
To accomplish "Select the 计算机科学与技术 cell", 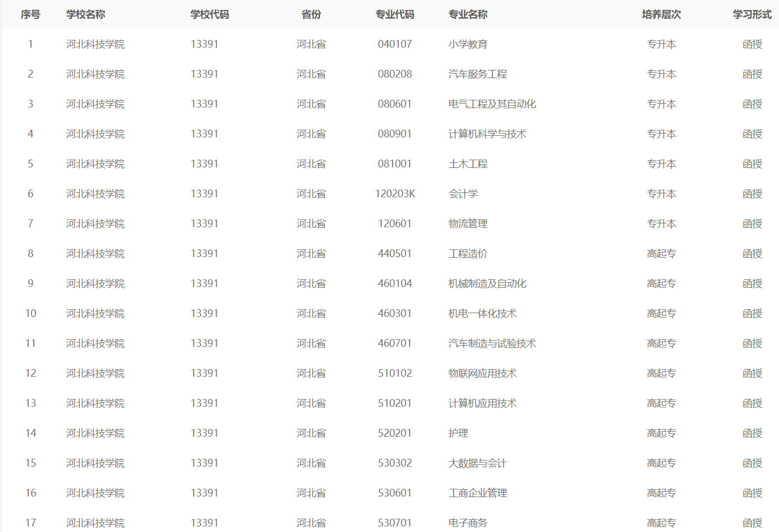I will click(x=487, y=134).
